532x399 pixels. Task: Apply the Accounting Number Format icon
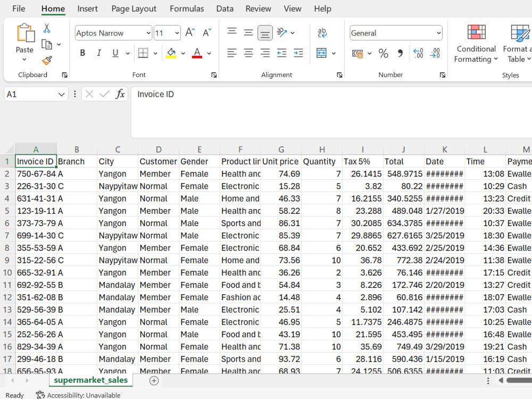pyautogui.click(x=358, y=53)
